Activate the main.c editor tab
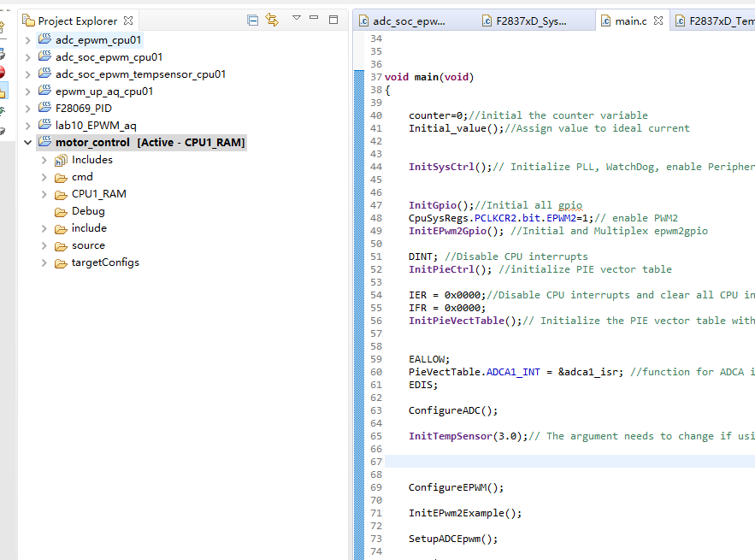 631,21
